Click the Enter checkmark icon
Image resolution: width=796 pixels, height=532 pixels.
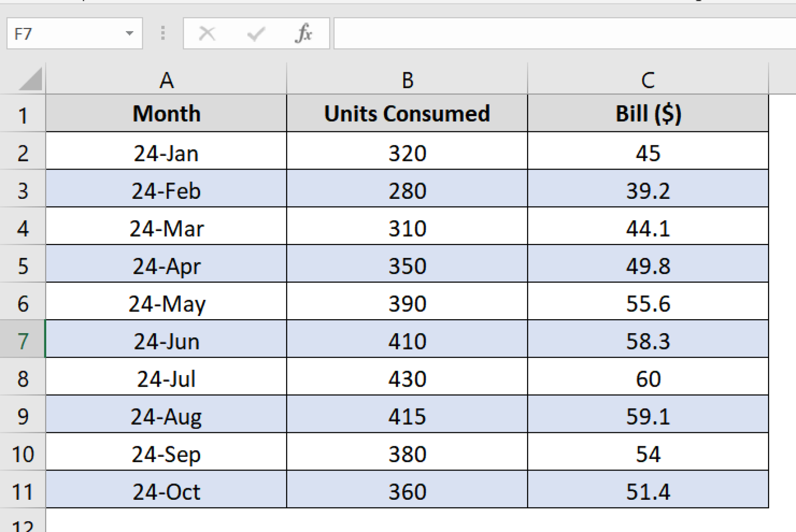[255, 33]
